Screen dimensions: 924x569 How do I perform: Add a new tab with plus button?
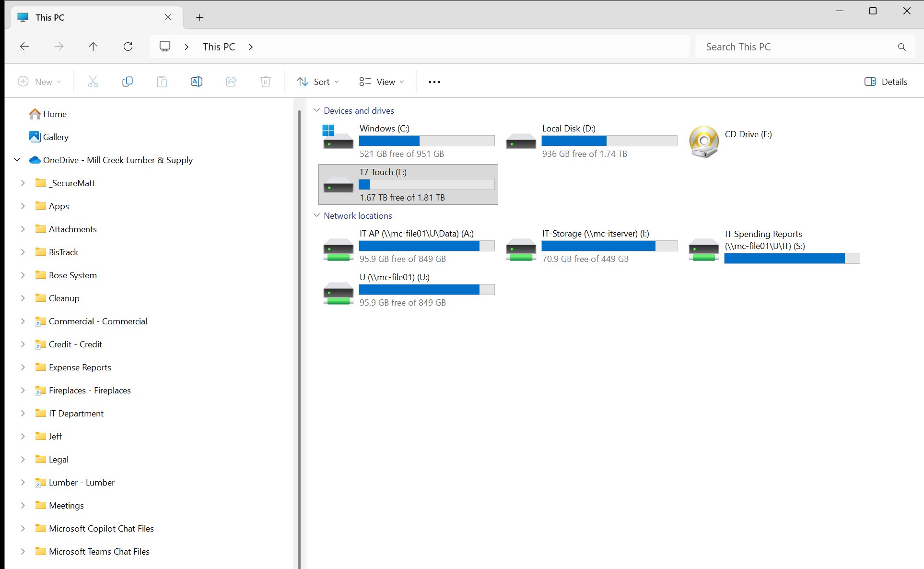[x=200, y=18]
